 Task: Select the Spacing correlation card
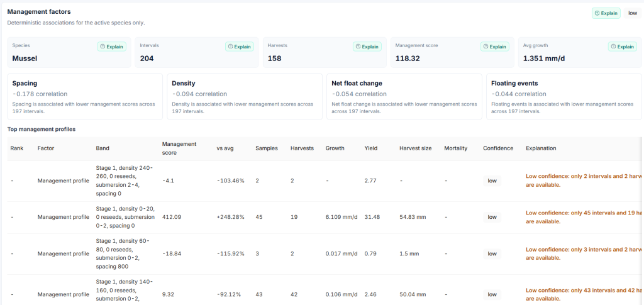click(85, 96)
